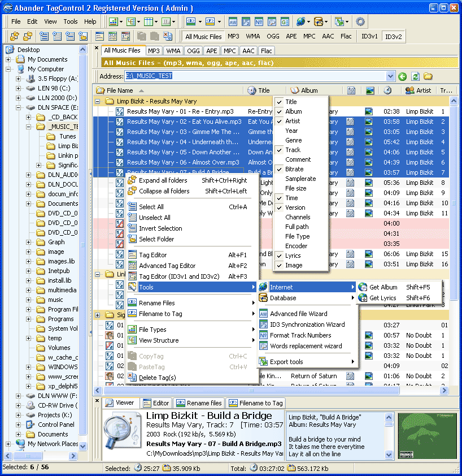Viewport: 462px width, 476px height.
Task: Choose Delete Tag(s) from context menu
Action: (157, 378)
